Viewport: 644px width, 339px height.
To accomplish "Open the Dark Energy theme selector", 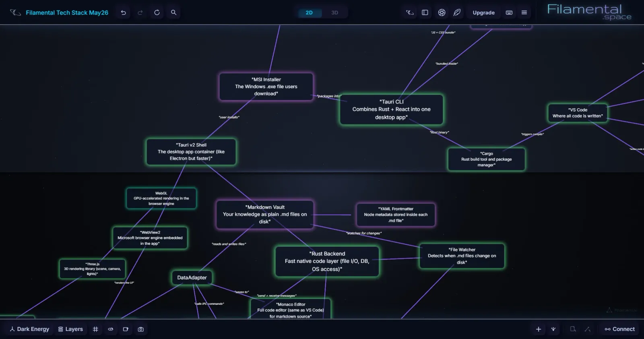I will [29, 329].
